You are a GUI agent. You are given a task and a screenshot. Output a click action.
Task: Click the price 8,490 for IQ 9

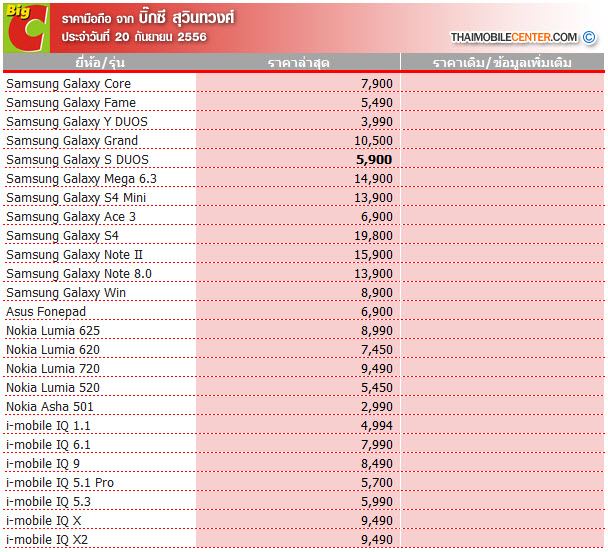tap(377, 464)
